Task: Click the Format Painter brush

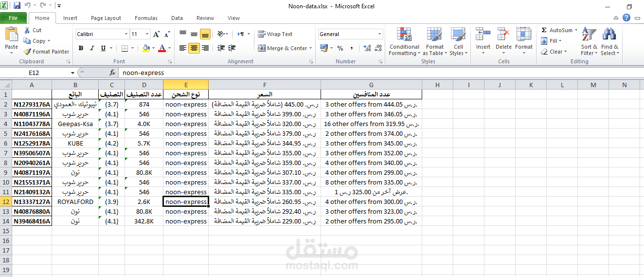Action: click(x=27, y=52)
